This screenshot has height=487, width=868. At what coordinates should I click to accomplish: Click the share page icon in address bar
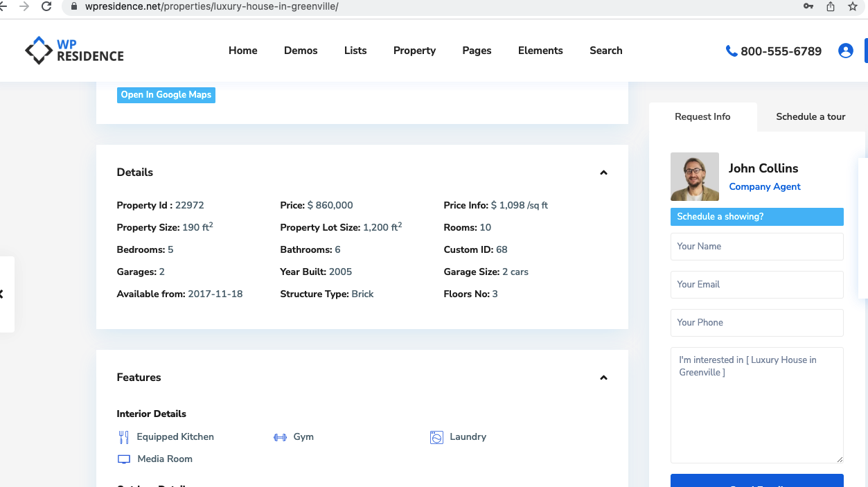tap(831, 6)
